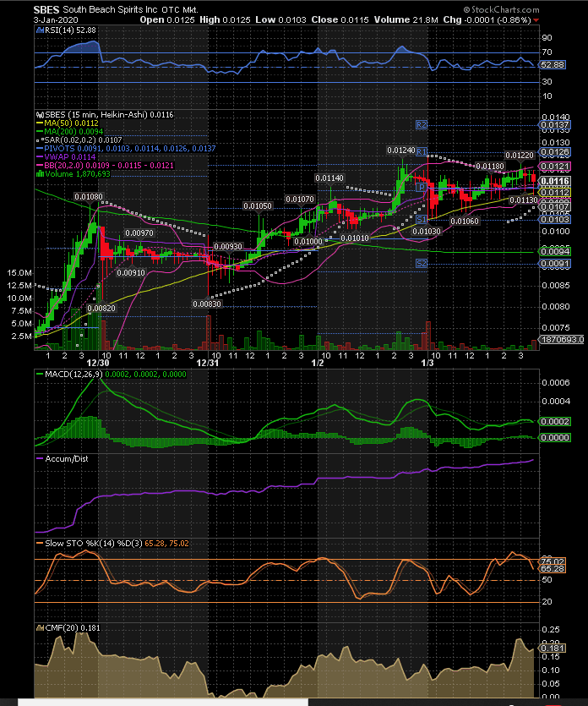Screen dimensions: 588x706
Task: Click the 75.02 stochastic %D tag
Action: coord(553,561)
